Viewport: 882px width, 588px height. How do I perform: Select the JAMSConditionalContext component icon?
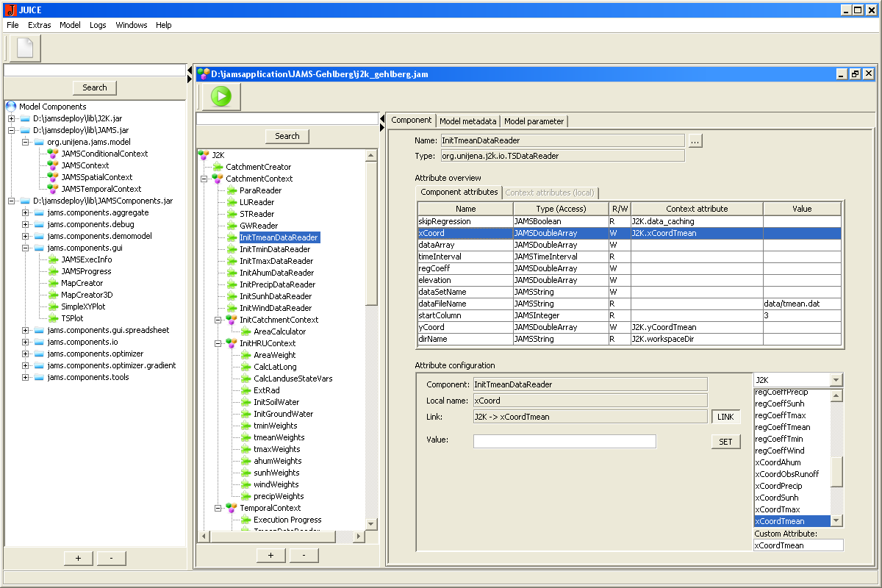(x=52, y=154)
